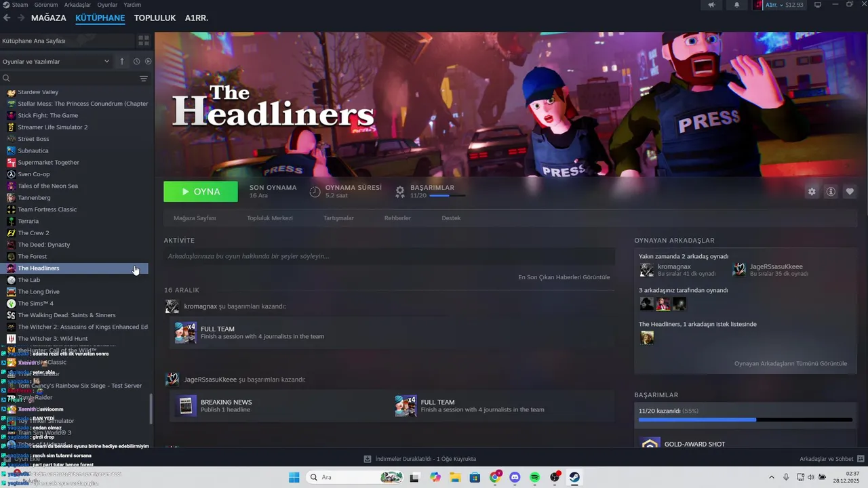Open wishlist friend avatar
The width and height of the screenshot is (868, 488).
tap(647, 338)
